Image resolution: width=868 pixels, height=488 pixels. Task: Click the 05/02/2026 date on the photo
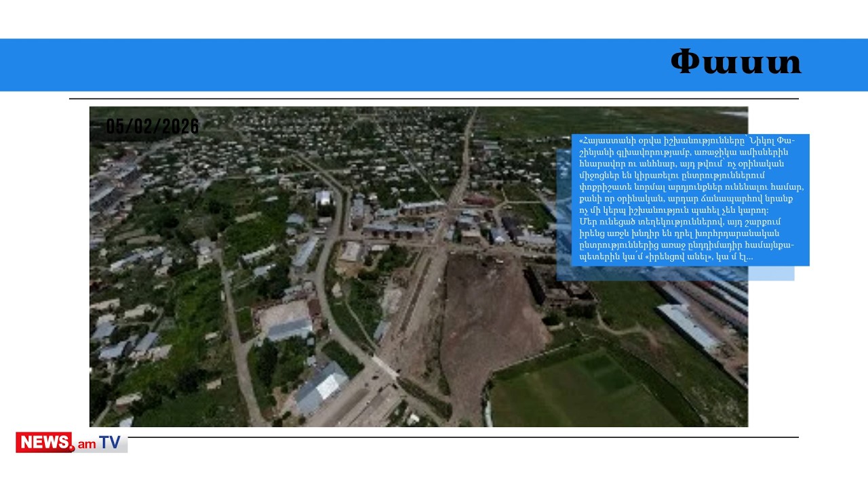click(153, 127)
